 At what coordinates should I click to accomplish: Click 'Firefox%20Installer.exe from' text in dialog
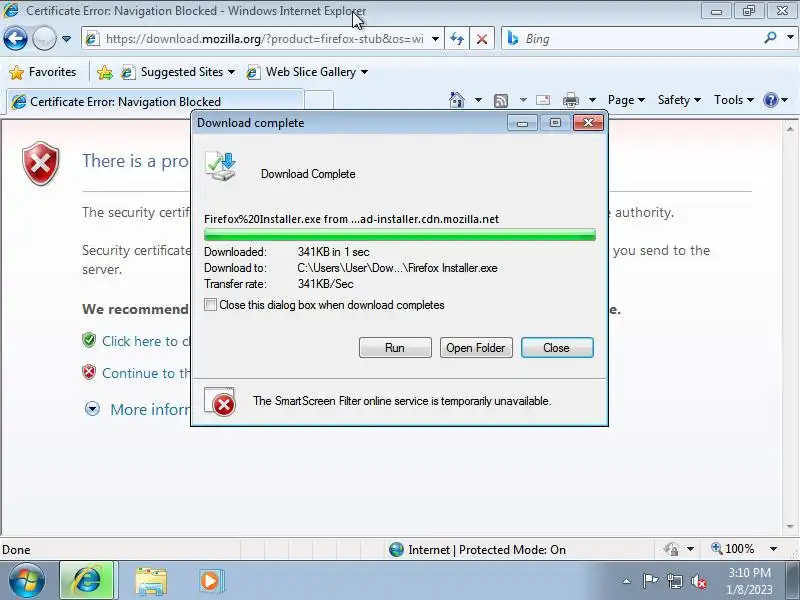pos(276,219)
